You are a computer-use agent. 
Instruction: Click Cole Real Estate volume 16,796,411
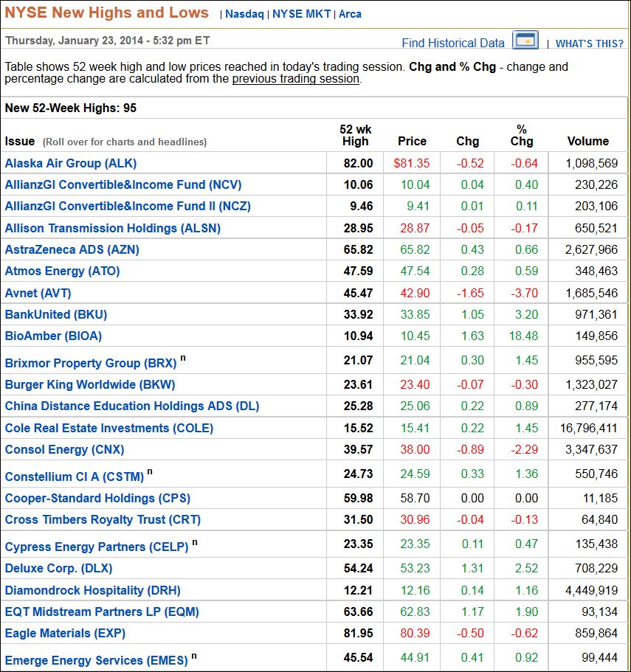(x=588, y=428)
